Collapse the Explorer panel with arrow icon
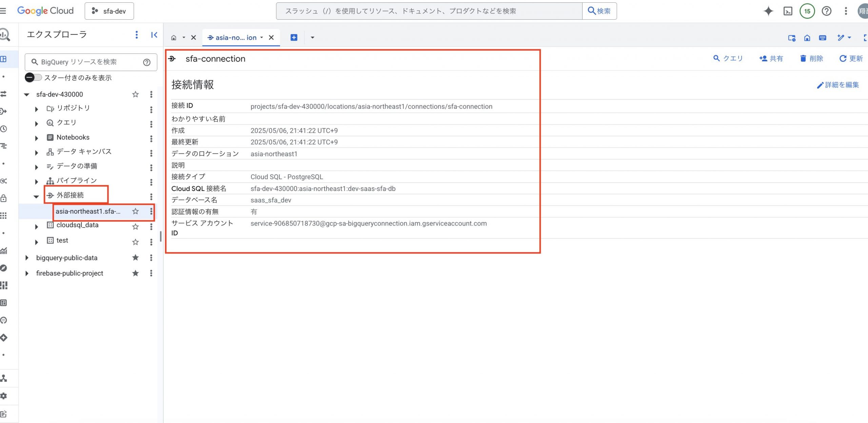The width and height of the screenshot is (868, 423). coord(154,35)
